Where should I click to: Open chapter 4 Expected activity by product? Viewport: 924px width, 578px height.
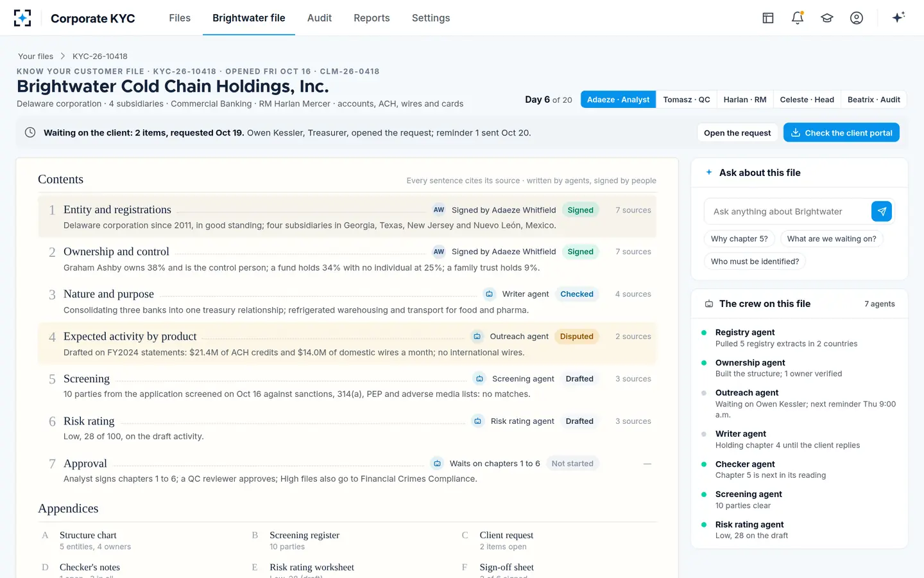click(347, 344)
